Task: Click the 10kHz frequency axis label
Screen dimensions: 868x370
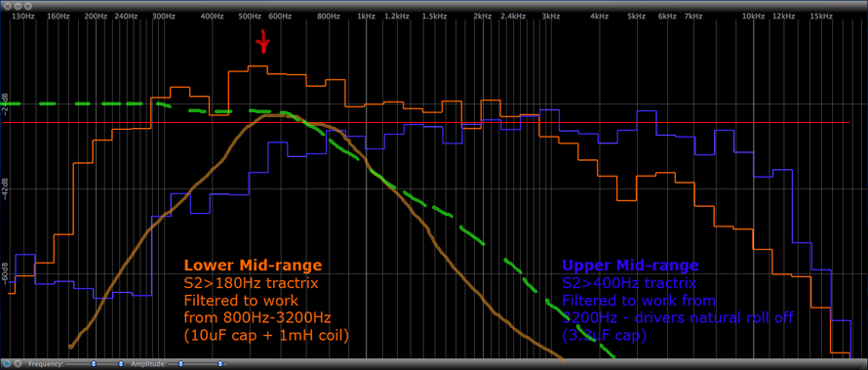Action: 753,16
